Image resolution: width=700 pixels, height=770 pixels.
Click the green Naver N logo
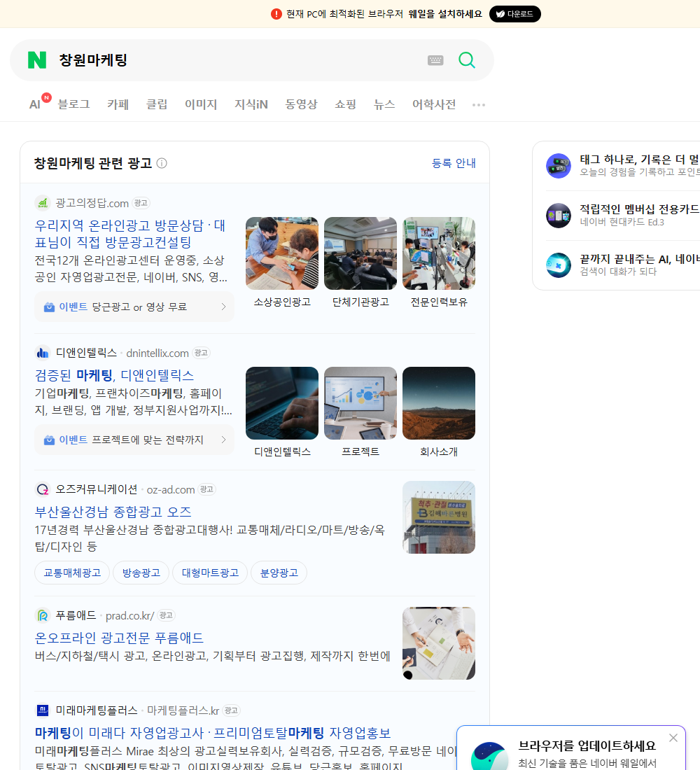point(37,60)
